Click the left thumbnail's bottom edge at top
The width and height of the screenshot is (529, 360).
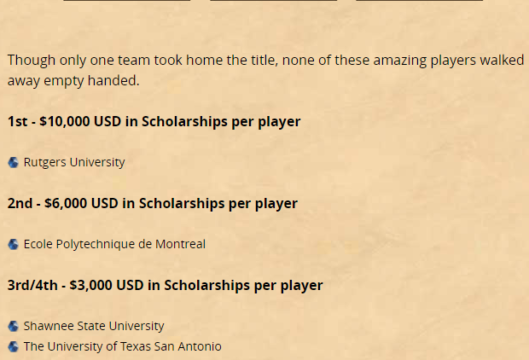coord(127,0)
